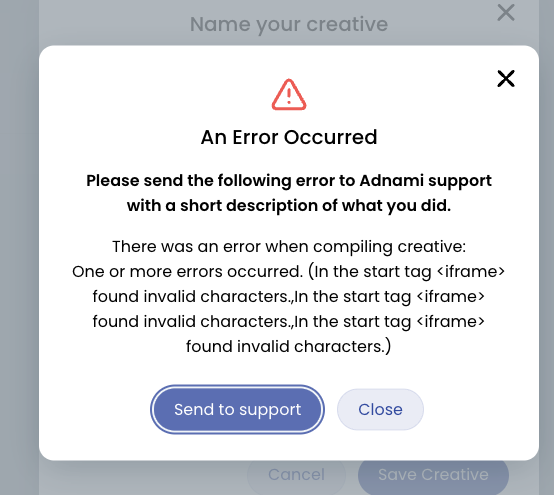Send the error report to support
Image resolution: width=554 pixels, height=495 pixels.
(237, 409)
